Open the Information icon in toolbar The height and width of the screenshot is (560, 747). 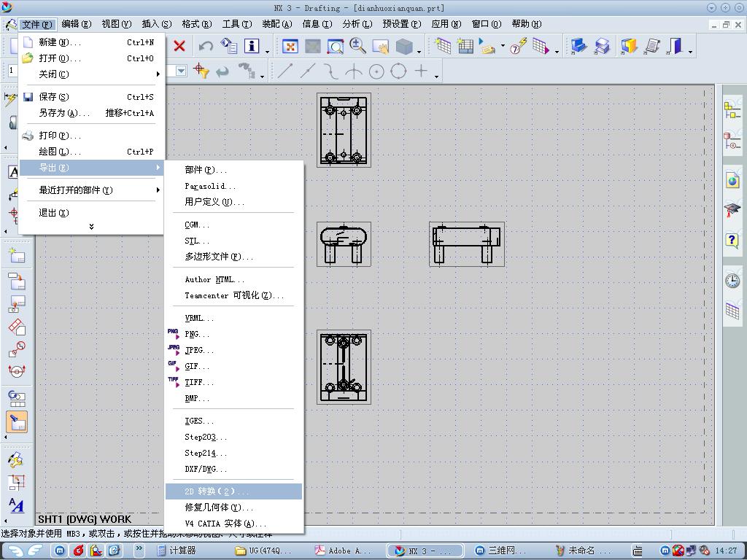(252, 46)
